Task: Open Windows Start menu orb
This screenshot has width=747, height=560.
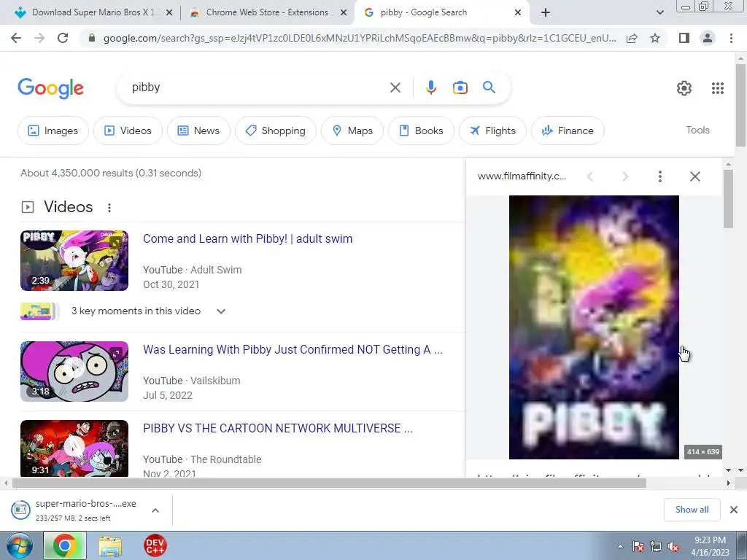Action: pyautogui.click(x=20, y=545)
